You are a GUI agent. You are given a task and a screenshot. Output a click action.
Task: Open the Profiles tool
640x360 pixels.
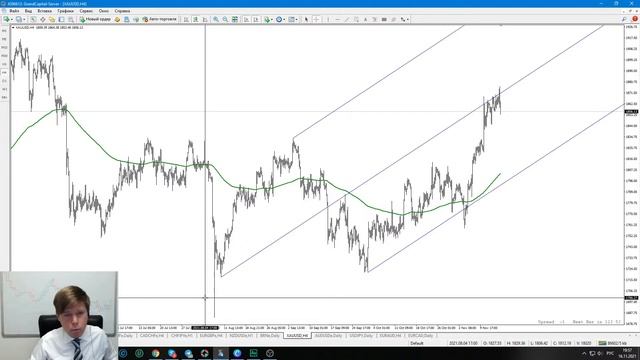point(18,19)
